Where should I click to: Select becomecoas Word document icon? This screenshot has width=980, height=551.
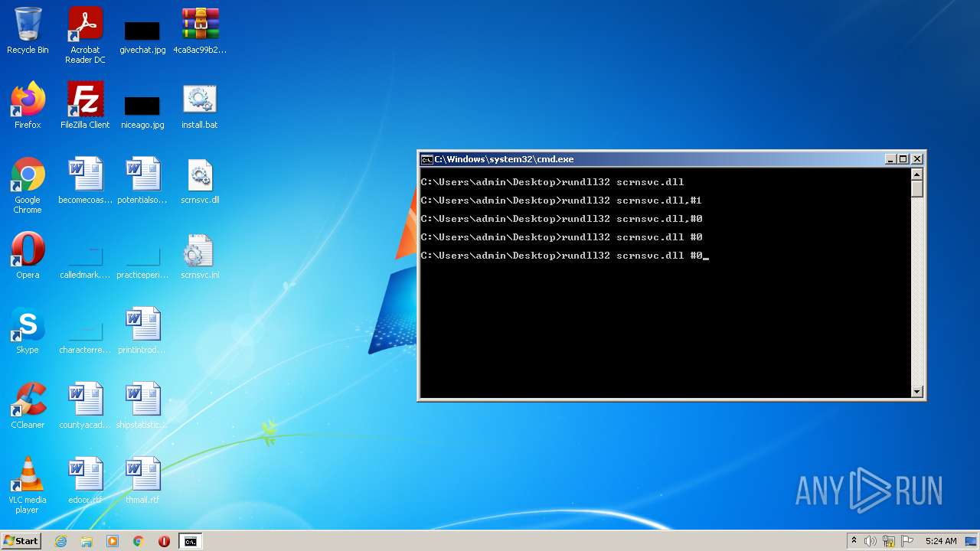pos(85,181)
